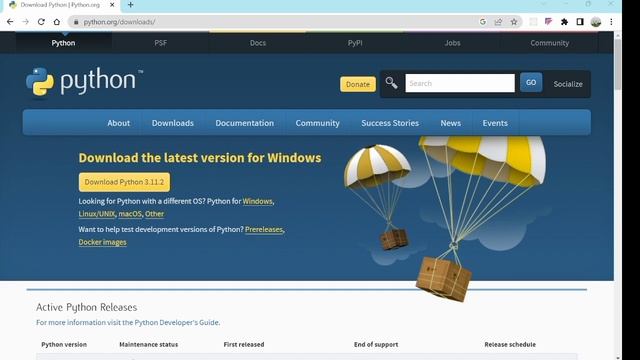
Task: Open the Socialize dropdown
Action: pos(568,84)
